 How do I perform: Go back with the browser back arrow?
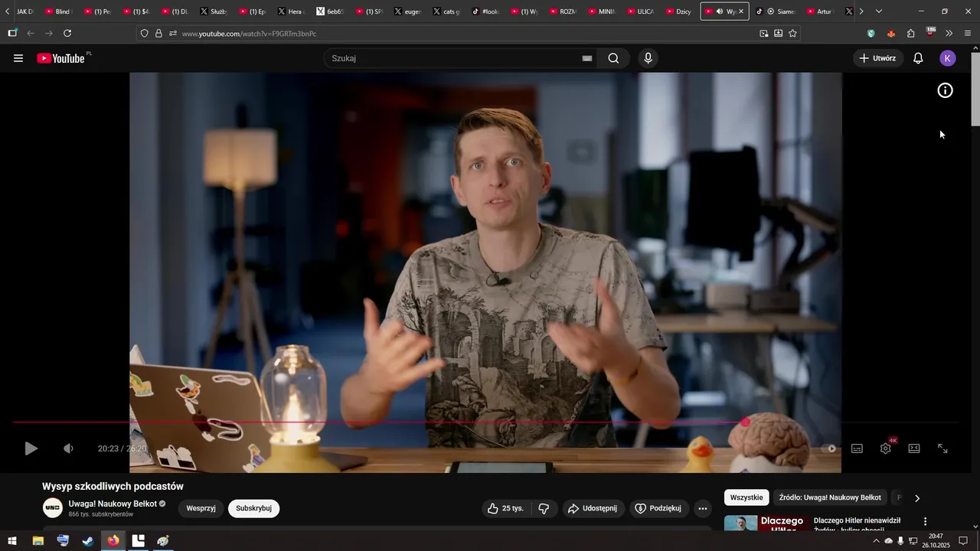point(31,34)
